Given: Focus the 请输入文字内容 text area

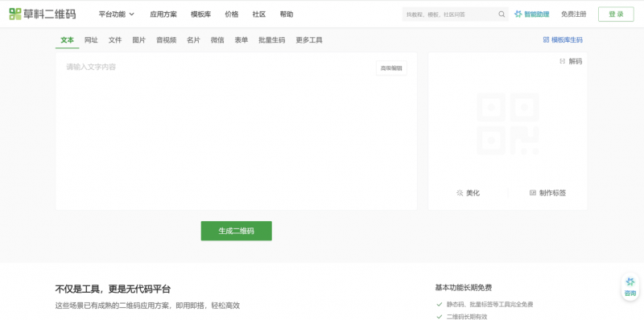Looking at the screenshot, I should coord(236,131).
